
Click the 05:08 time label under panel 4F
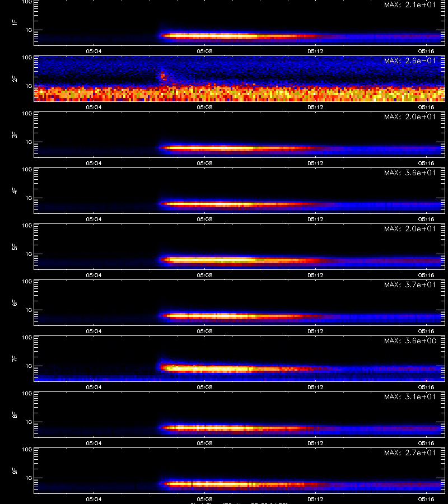pos(204,219)
